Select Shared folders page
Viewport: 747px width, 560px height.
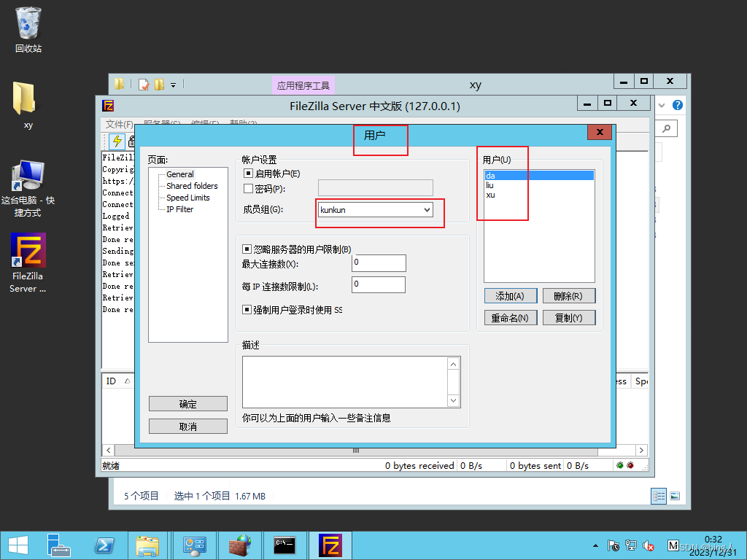point(192,186)
